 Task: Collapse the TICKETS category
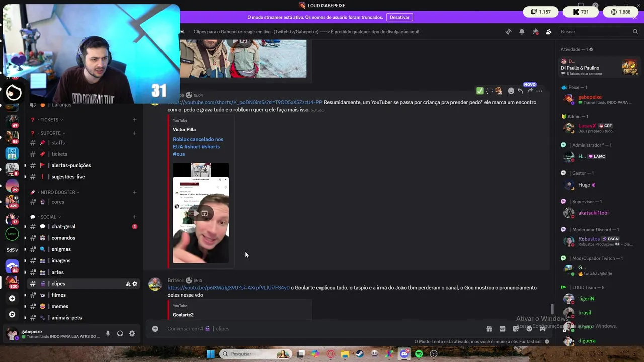coord(49,120)
